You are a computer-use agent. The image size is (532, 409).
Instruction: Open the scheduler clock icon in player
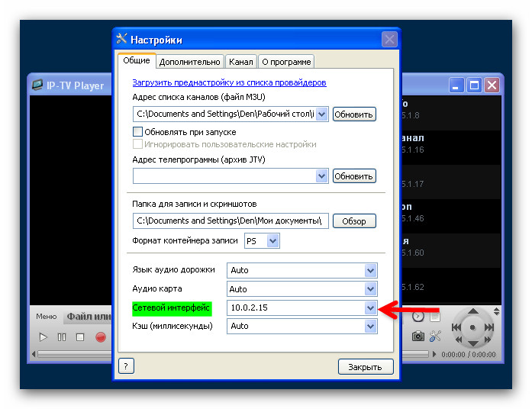(x=418, y=317)
